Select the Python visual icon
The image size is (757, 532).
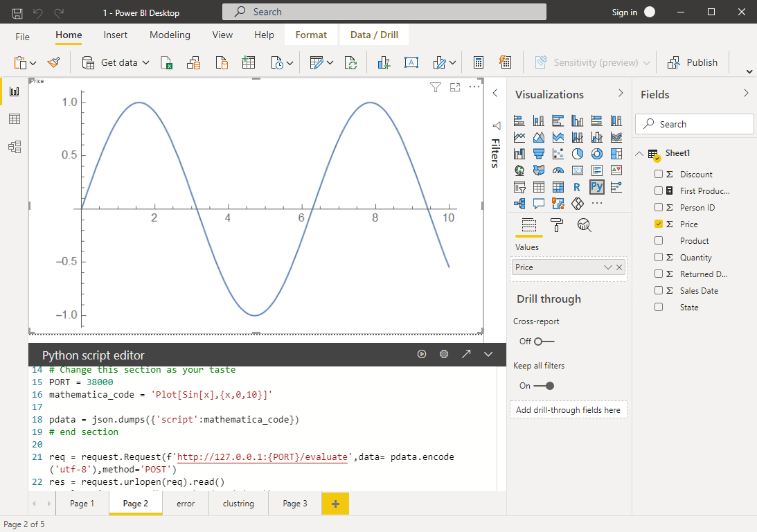pos(596,187)
